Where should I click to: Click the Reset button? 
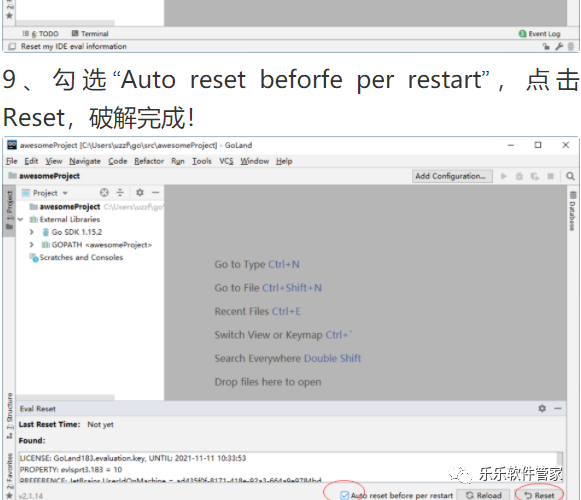540,495
